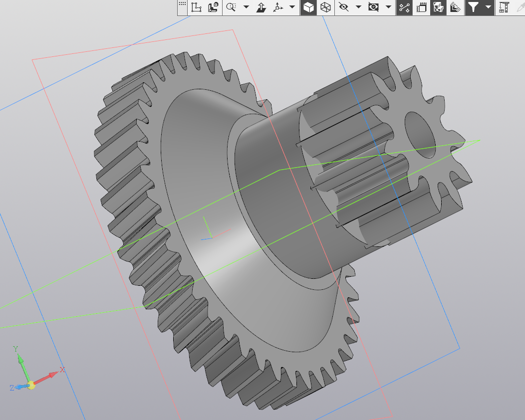This screenshot has width=525, height=420.
Task: Click the calendar-like grid icon in toolbar
Action: point(421,7)
